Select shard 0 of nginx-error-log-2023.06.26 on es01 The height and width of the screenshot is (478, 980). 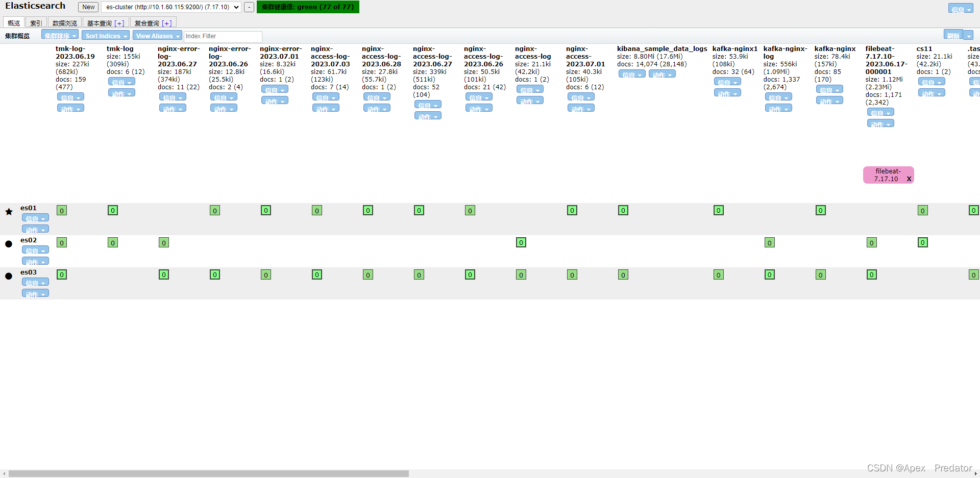click(x=215, y=210)
